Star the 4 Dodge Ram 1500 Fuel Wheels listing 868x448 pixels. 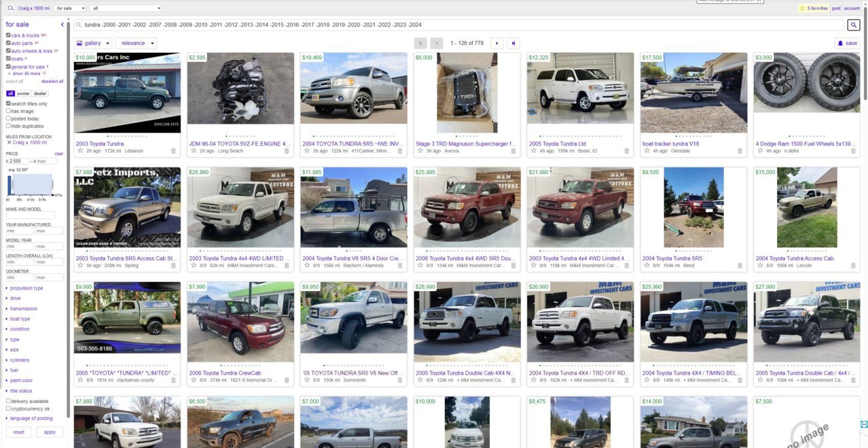pyautogui.click(x=760, y=151)
